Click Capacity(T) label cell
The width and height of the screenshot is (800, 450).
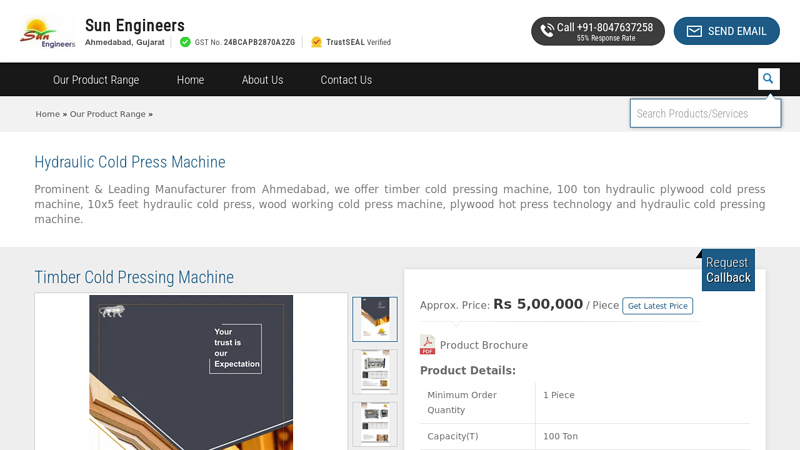(x=478, y=436)
